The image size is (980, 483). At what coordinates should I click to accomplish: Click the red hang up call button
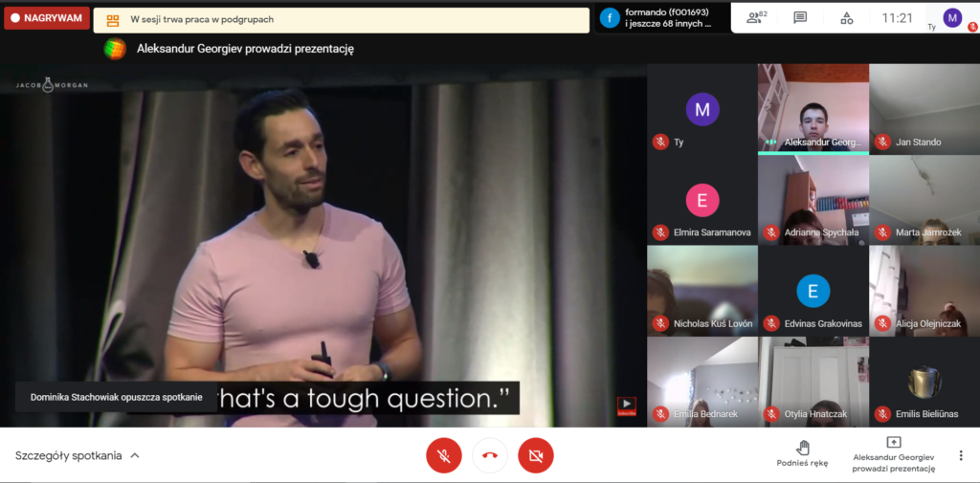coord(490,456)
